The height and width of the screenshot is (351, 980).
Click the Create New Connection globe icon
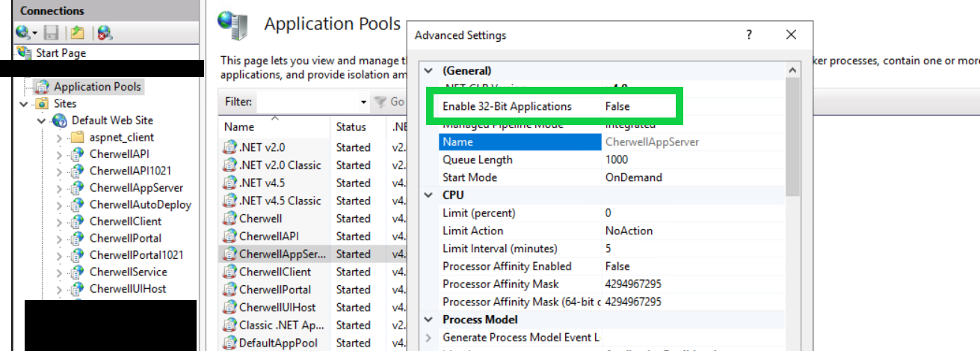tap(23, 32)
